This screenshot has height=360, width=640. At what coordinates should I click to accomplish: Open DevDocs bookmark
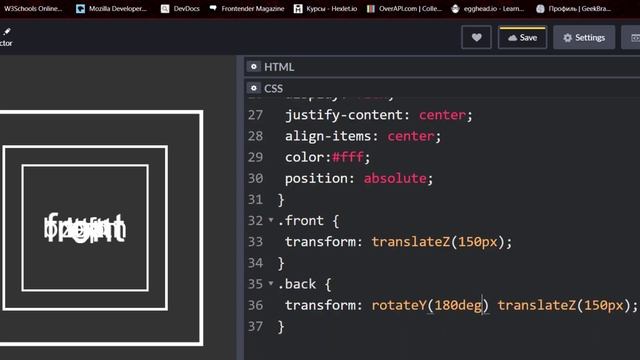click(x=180, y=9)
